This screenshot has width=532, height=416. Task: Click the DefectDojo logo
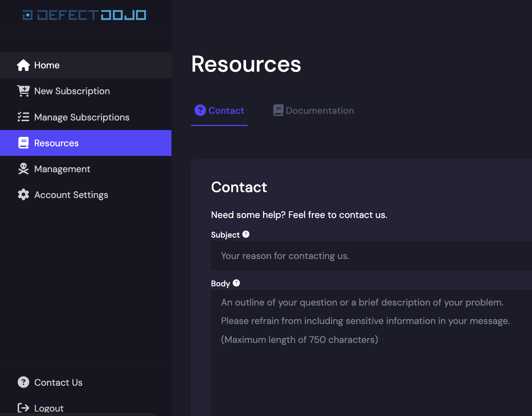coord(84,15)
